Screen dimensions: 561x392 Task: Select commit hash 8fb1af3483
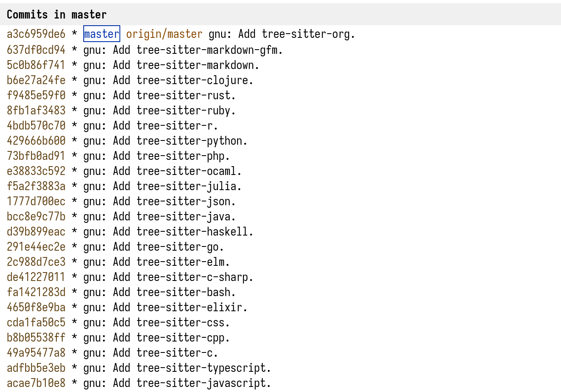(x=36, y=111)
